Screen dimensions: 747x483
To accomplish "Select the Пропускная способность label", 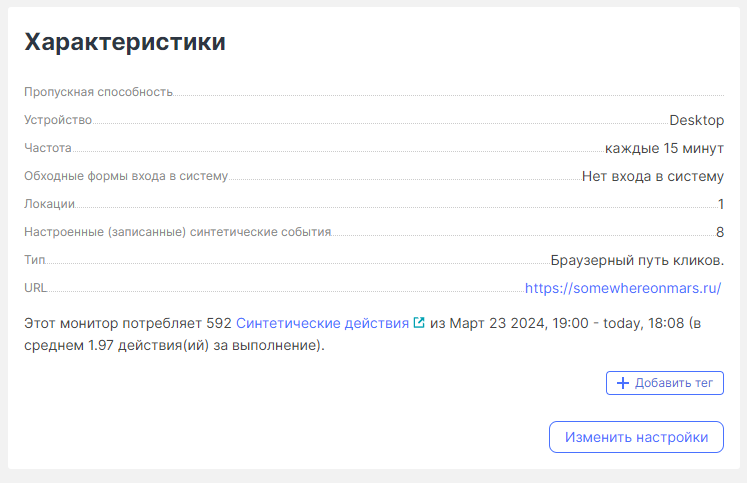I will [x=98, y=92].
